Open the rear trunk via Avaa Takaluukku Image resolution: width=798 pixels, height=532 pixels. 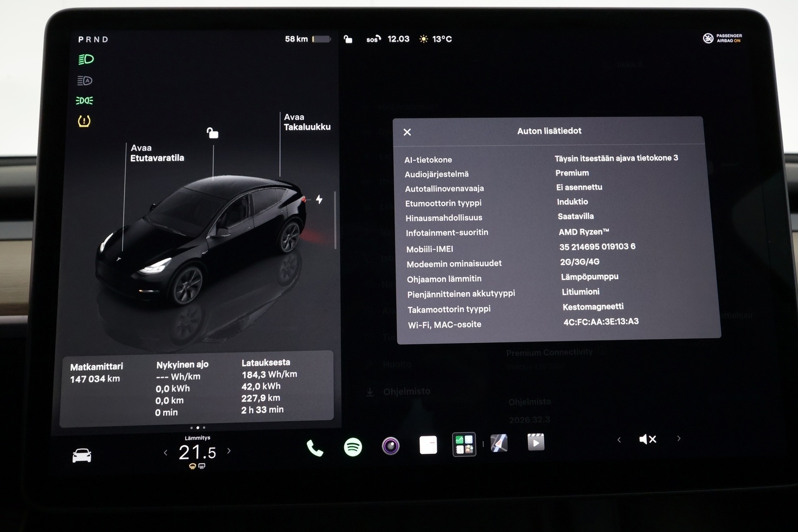307,122
